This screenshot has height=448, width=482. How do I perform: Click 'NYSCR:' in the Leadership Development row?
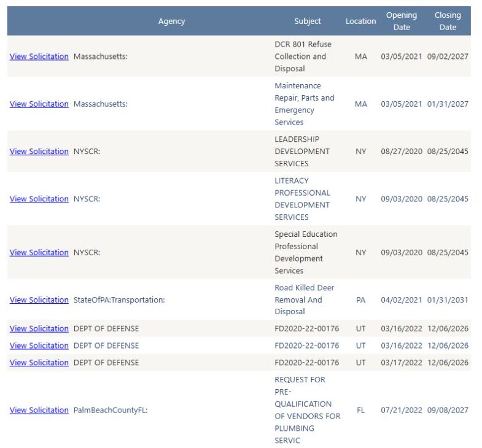tap(87, 152)
